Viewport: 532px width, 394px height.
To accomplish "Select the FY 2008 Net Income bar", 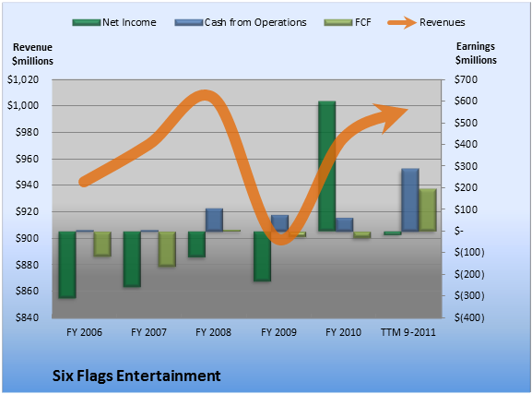I will (196, 245).
